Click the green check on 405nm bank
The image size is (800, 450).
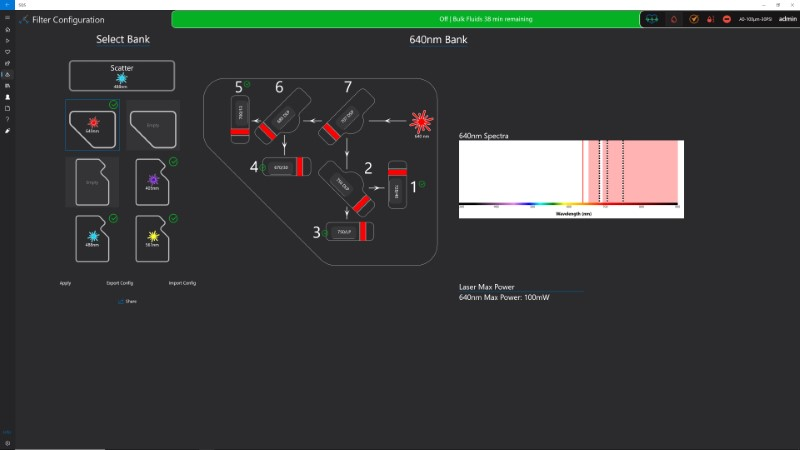point(173,162)
